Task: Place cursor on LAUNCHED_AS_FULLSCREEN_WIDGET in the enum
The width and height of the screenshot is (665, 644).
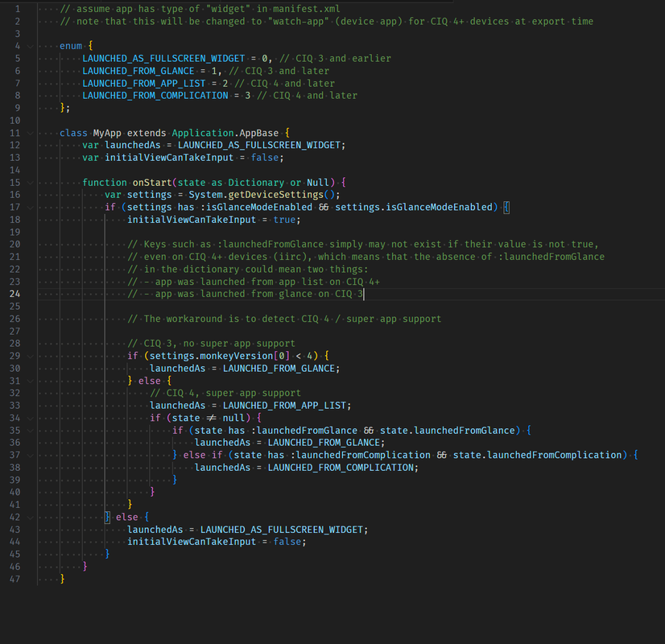Action: pyautogui.click(x=163, y=59)
